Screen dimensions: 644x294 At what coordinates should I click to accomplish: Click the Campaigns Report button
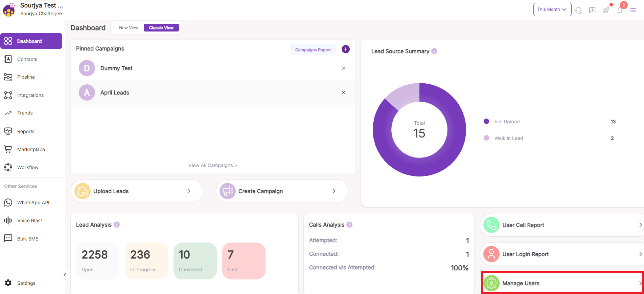313,50
